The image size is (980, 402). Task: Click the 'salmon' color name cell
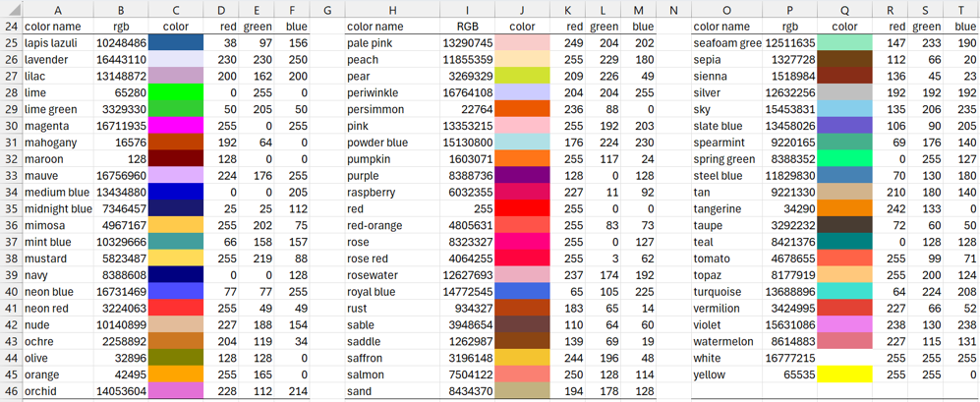[x=392, y=374]
